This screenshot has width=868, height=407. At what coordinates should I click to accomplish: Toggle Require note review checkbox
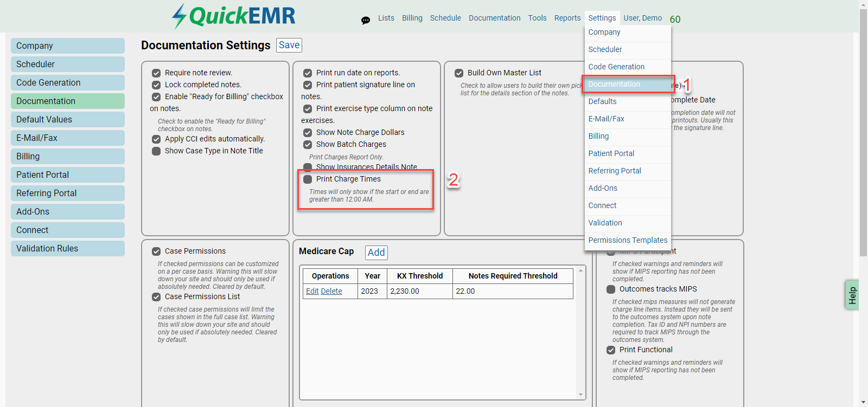pyautogui.click(x=156, y=73)
